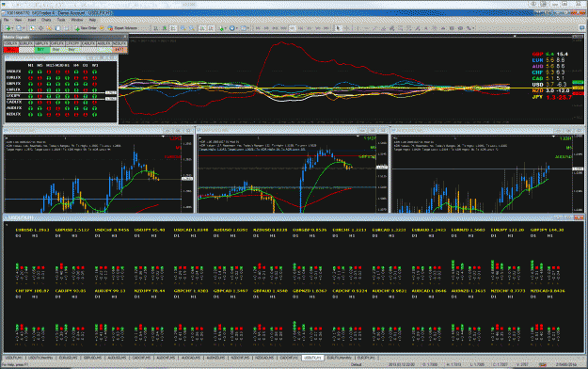The width and height of the screenshot is (588, 369).
Task: Click the EURUSD 1.2912 pair label
Action: tap(32, 230)
